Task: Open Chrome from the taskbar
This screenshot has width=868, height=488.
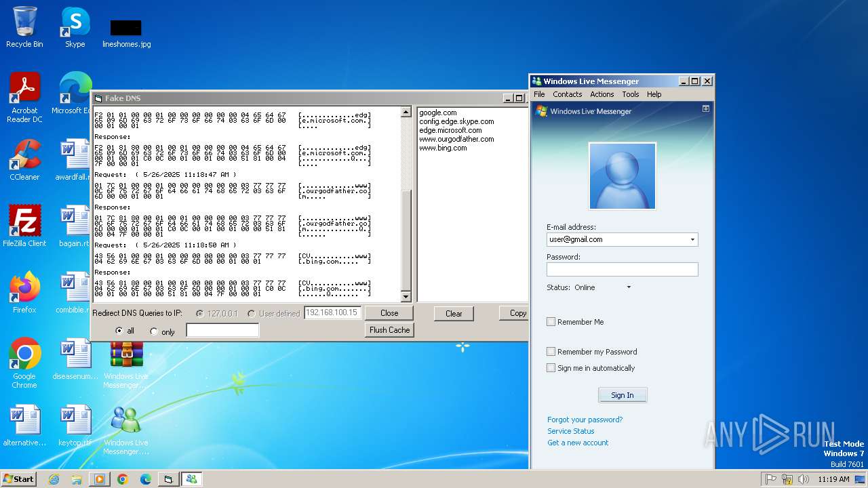Action: 123,479
